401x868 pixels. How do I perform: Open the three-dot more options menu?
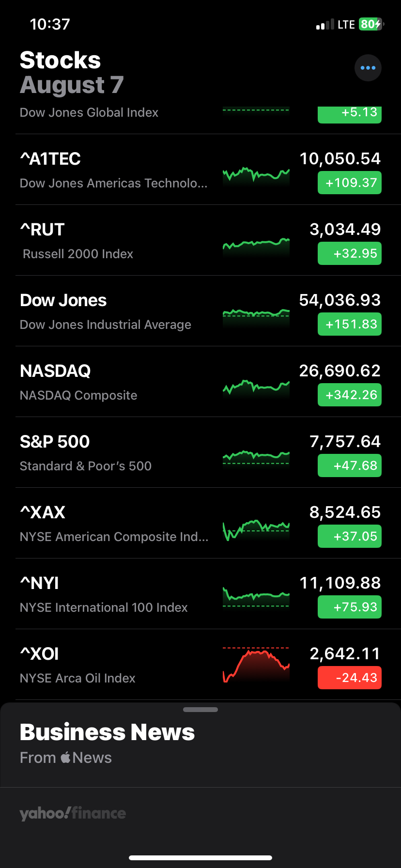pyautogui.click(x=368, y=68)
